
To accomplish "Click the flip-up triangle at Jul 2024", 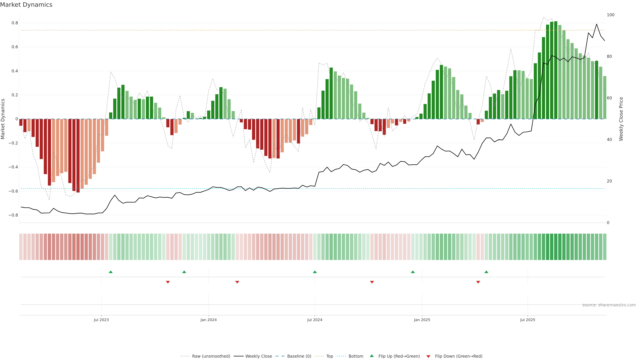I will pyautogui.click(x=315, y=272).
